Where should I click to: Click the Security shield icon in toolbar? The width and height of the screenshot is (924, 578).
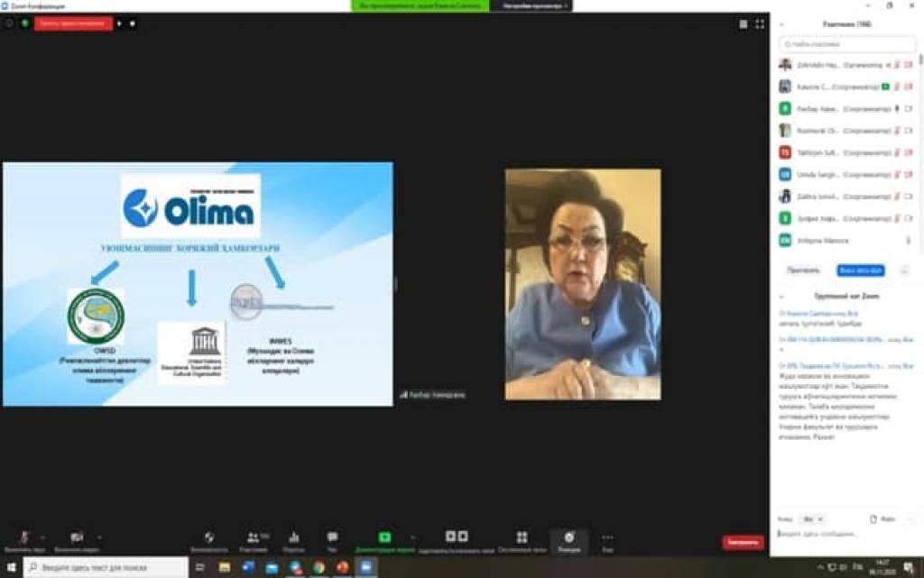[x=209, y=537]
